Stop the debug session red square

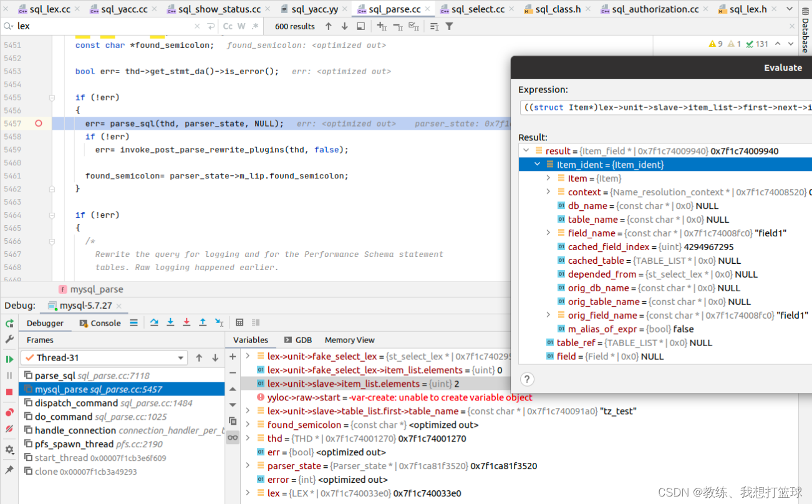pyautogui.click(x=9, y=392)
